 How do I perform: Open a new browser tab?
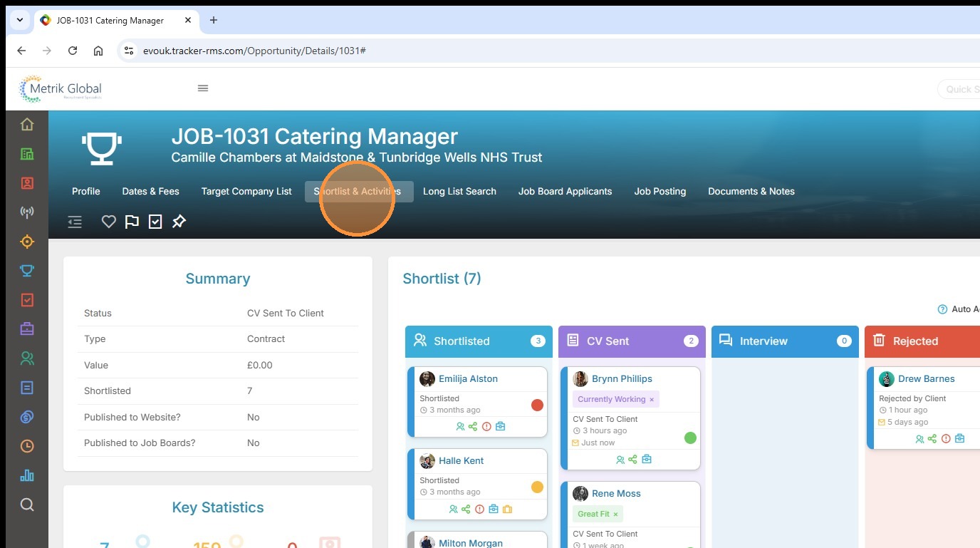pos(213,20)
